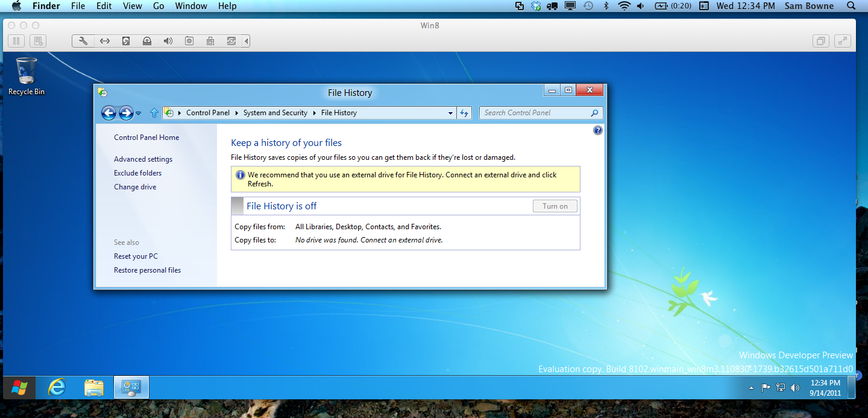Click the Action Center flag icon
This screenshot has height=418, width=868.
766,388
